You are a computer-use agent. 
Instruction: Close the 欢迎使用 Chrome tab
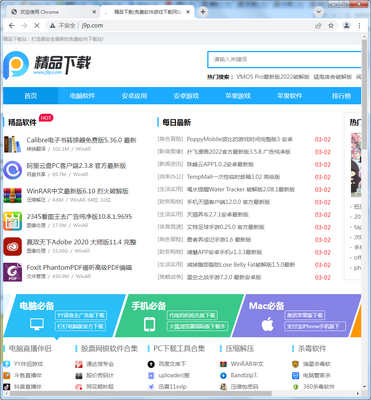point(94,12)
